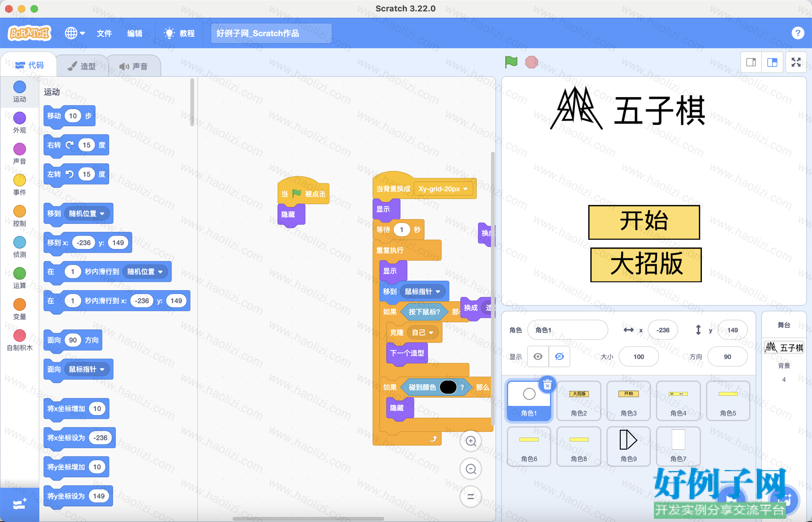This screenshot has height=522, width=812.
Task: Reset workspace zoom to default
Action: pos(471,497)
